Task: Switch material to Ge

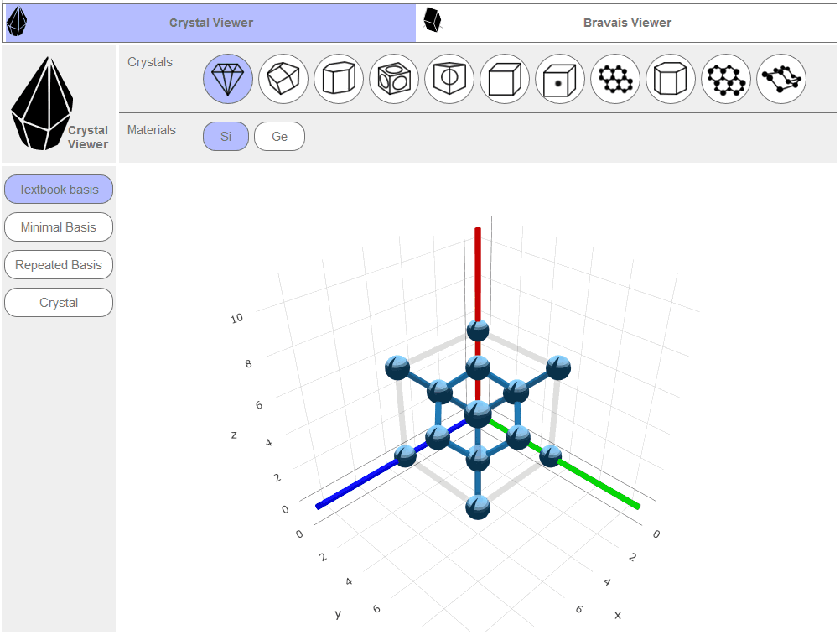Action: click(x=279, y=136)
